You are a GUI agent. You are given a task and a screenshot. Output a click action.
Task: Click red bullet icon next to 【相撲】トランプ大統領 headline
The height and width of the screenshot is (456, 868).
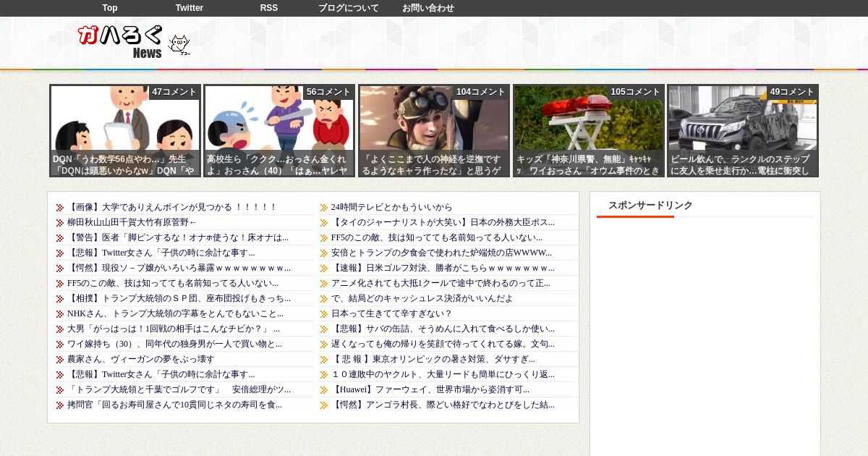click(x=60, y=299)
